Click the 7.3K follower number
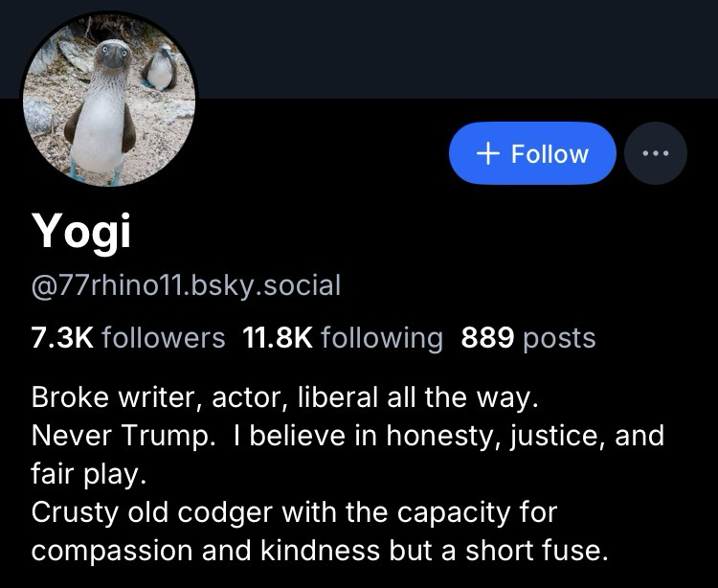This screenshot has height=588, width=718. point(61,337)
